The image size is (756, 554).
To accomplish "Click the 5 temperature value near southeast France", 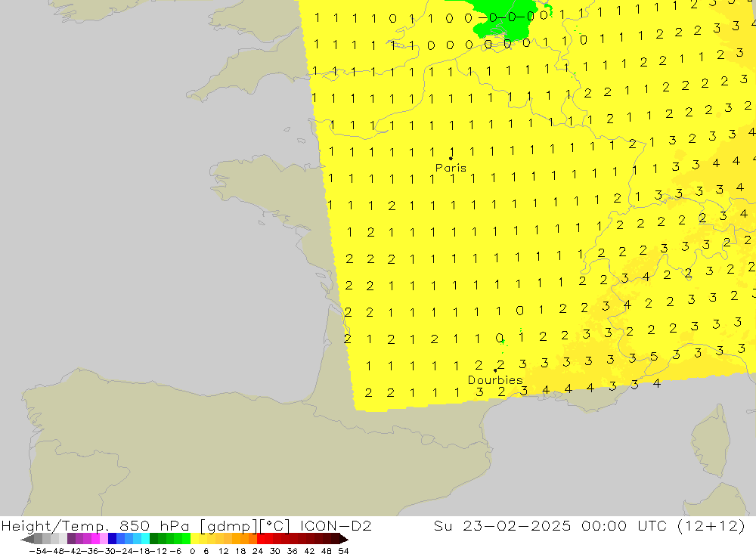I will [654, 357].
